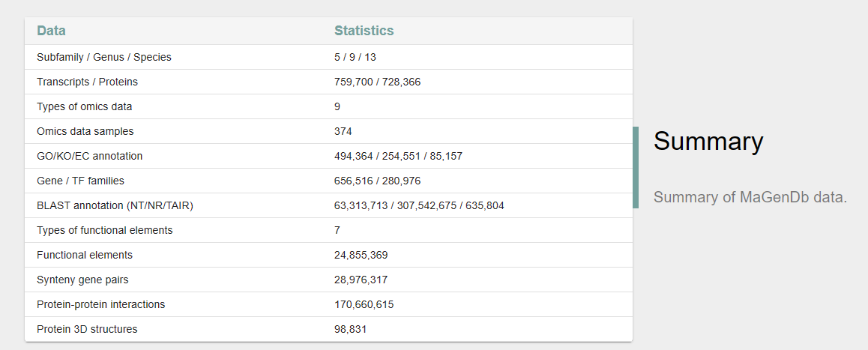Select the Subfamily / Genus / Species row label
The width and height of the screenshot is (868, 350).
click(104, 57)
